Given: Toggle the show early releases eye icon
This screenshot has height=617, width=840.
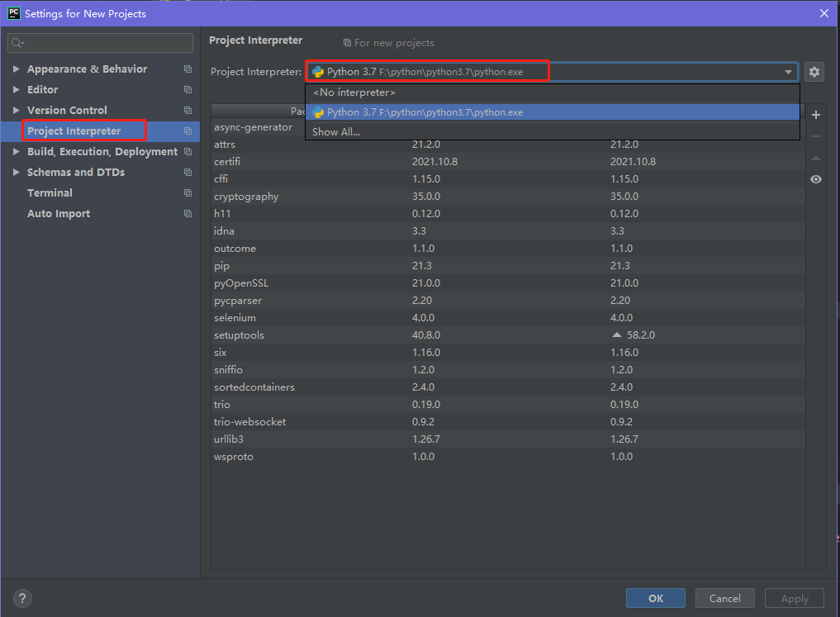Looking at the screenshot, I should (816, 179).
